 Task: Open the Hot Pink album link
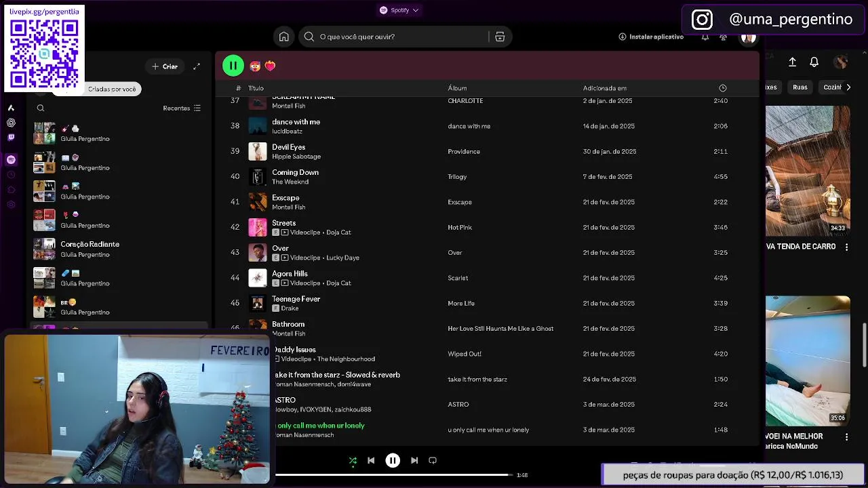point(460,227)
